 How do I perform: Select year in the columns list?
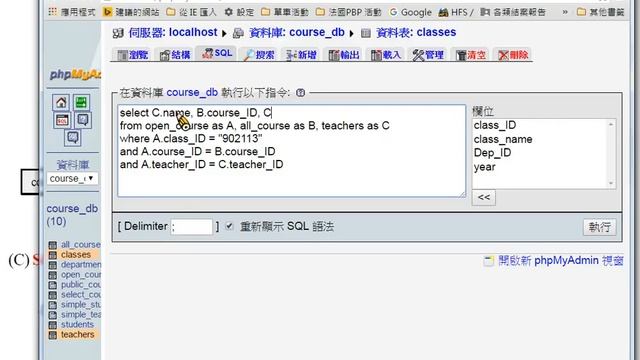click(x=484, y=167)
